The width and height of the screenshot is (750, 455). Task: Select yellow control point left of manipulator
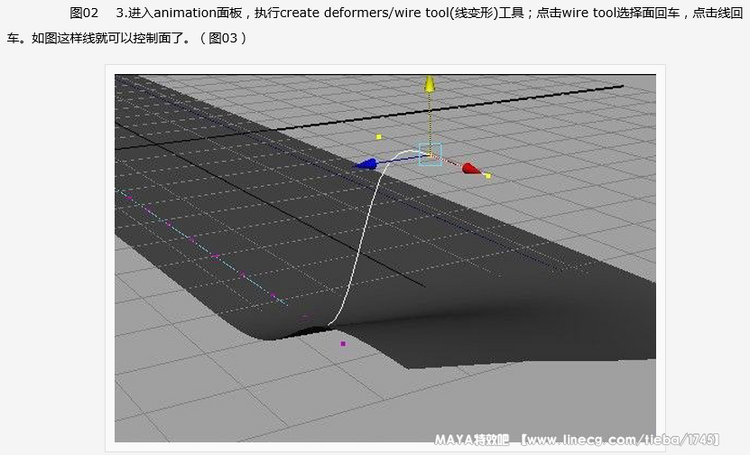click(x=379, y=137)
